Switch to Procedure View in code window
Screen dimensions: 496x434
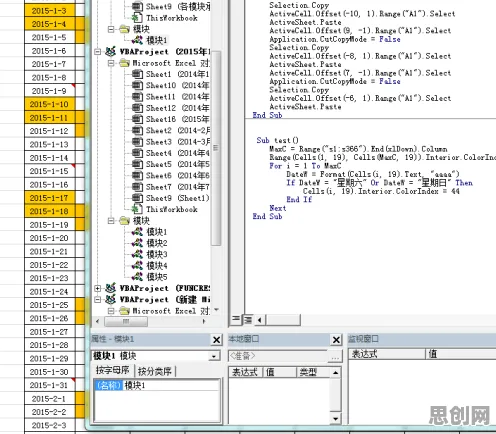click(x=236, y=319)
